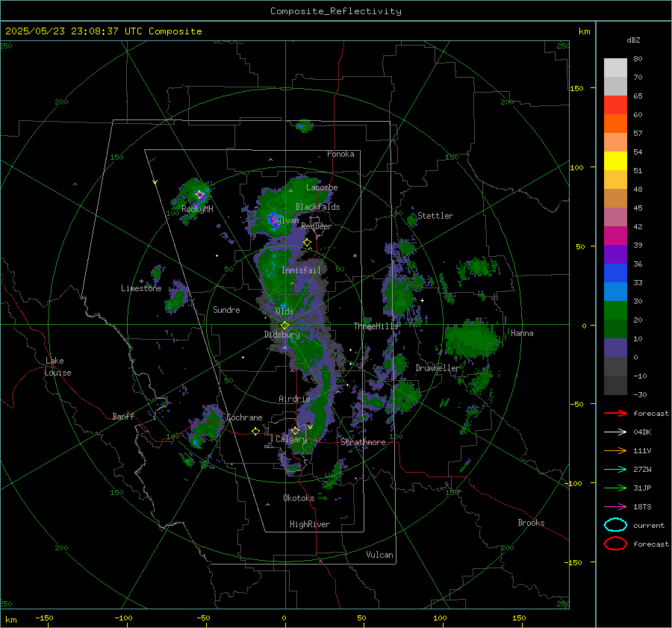Click the Banff label
Screen dimensions: 672x628
(123, 416)
